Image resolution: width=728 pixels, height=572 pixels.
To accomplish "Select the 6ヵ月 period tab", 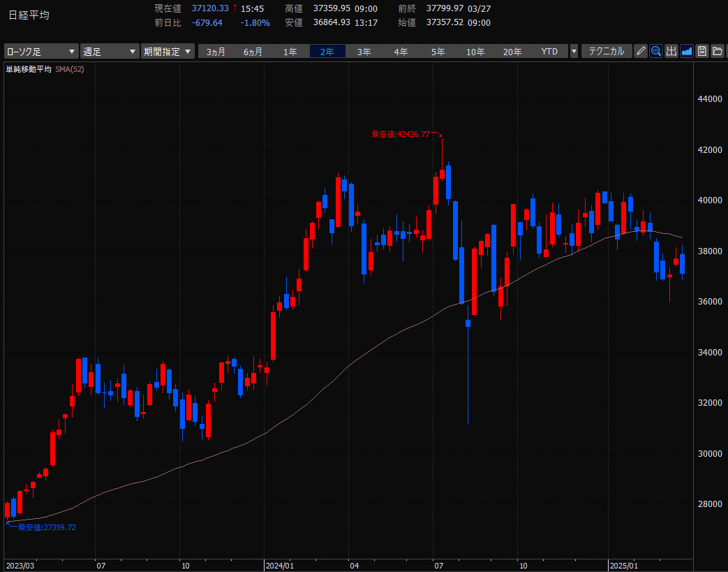I will point(253,52).
